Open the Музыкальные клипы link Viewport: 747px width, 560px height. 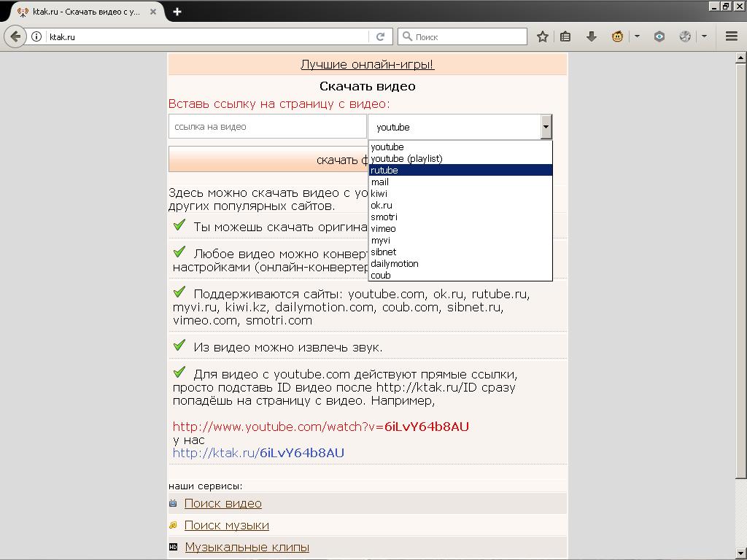(x=247, y=547)
